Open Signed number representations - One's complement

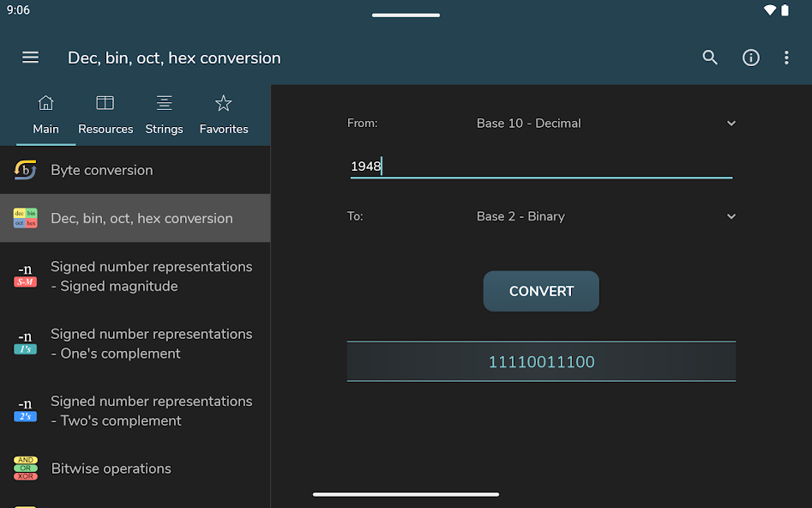135,343
